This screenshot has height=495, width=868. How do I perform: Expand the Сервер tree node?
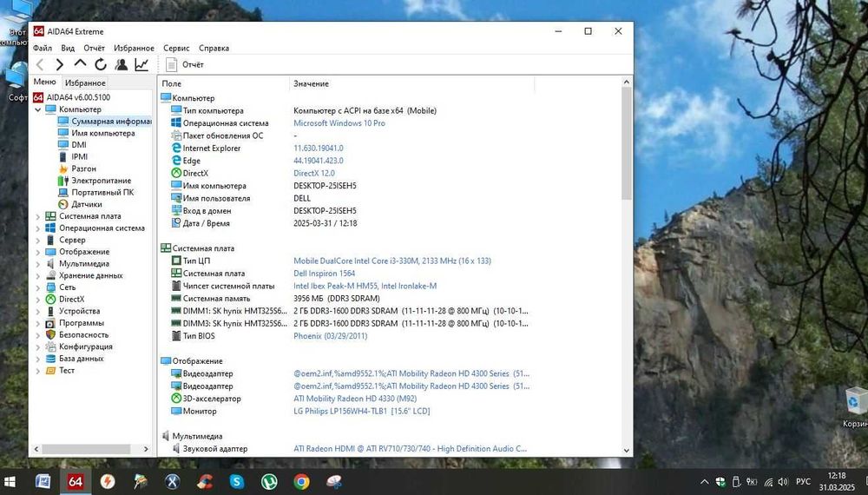[x=38, y=241]
